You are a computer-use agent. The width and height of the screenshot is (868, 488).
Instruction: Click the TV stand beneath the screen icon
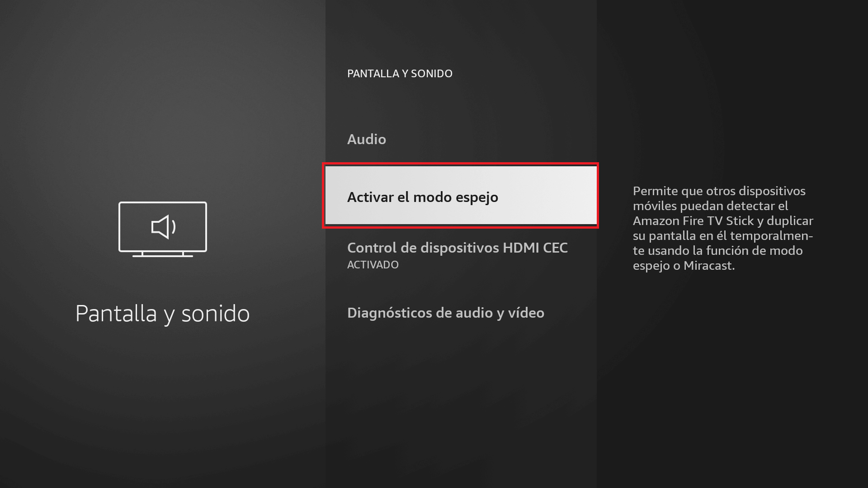[x=163, y=254]
